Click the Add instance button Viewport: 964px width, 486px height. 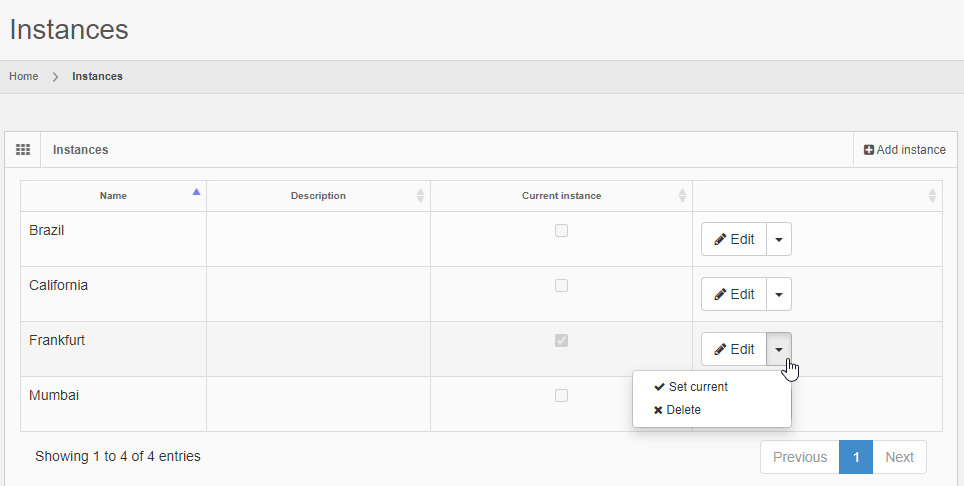[x=905, y=150]
